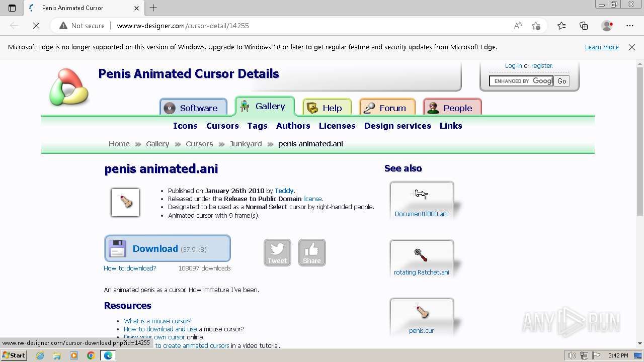Click register link
The image size is (644, 362).
(541, 66)
